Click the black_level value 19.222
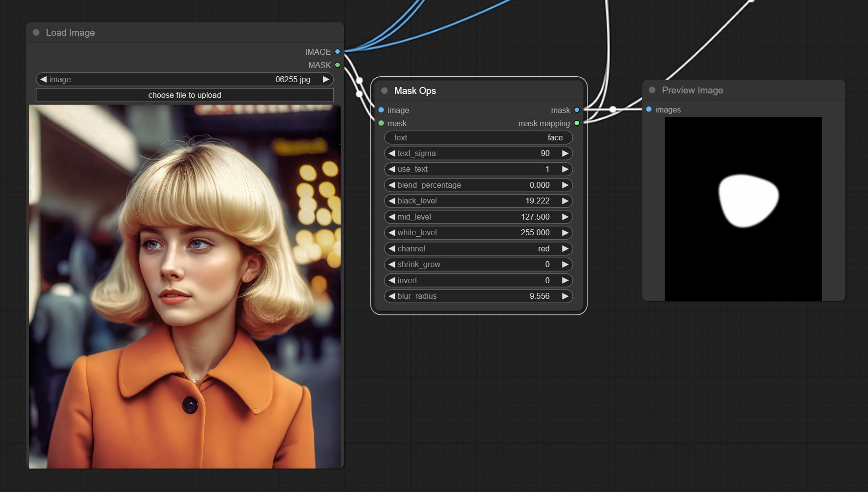 538,201
